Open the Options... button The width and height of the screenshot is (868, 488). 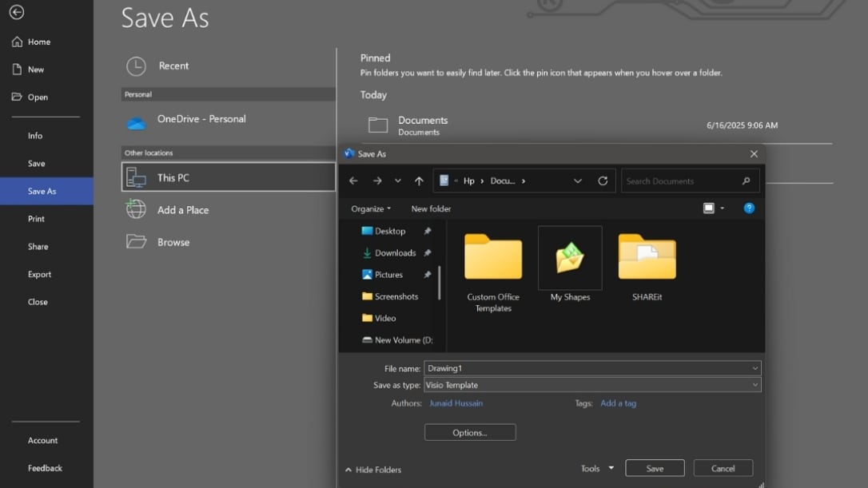click(470, 433)
